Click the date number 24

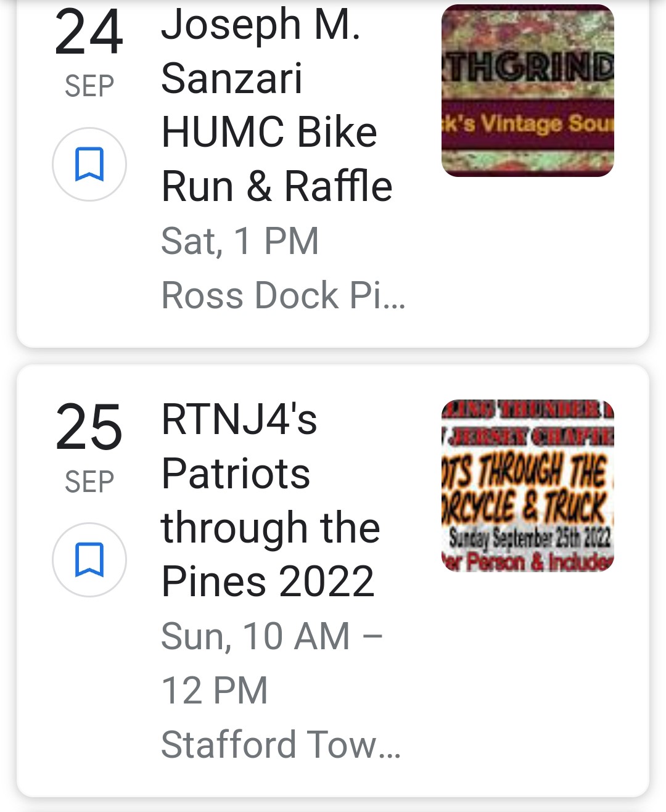click(89, 33)
